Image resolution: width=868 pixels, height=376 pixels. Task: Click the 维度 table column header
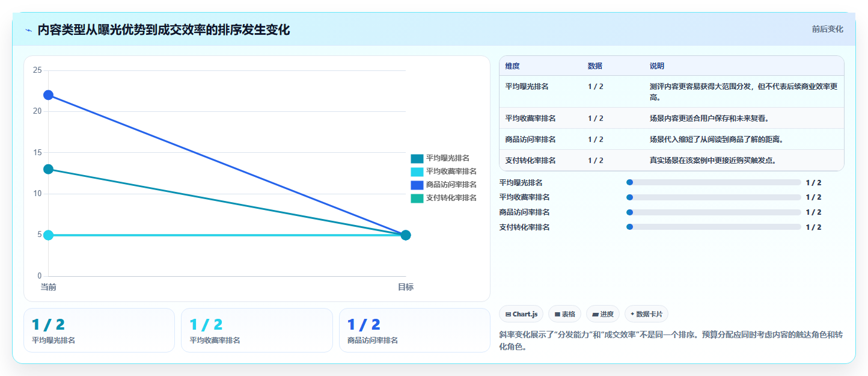(513, 66)
